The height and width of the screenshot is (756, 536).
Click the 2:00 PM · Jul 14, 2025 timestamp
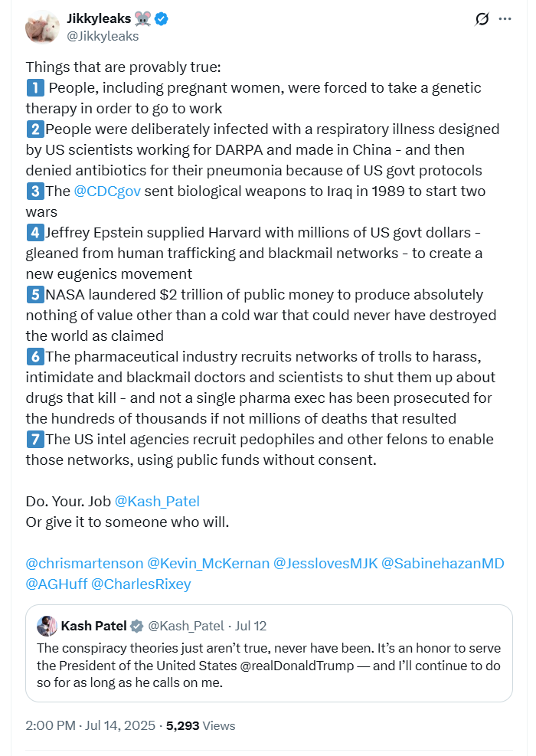tap(90, 725)
